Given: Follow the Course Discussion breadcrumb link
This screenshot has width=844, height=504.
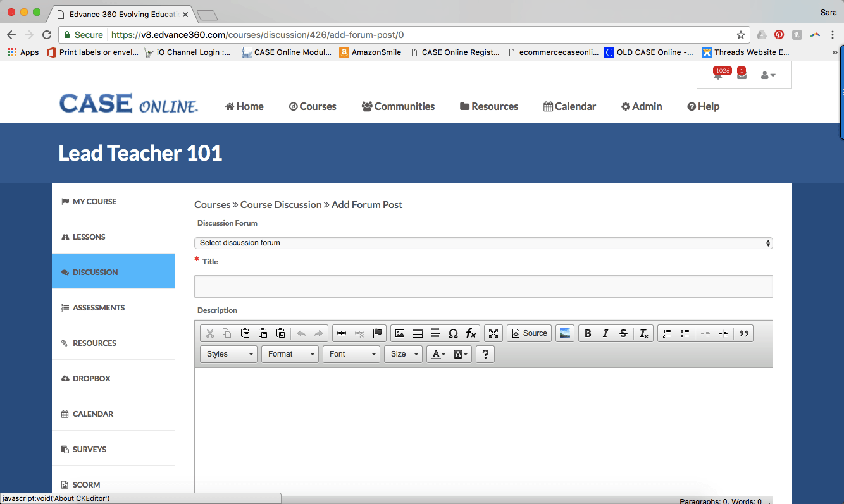Looking at the screenshot, I should click(x=281, y=204).
